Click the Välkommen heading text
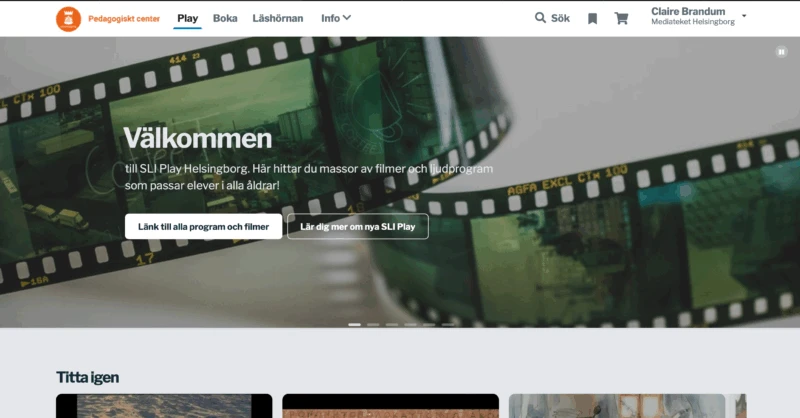Image resolution: width=800 pixels, height=418 pixels. pyautogui.click(x=197, y=138)
